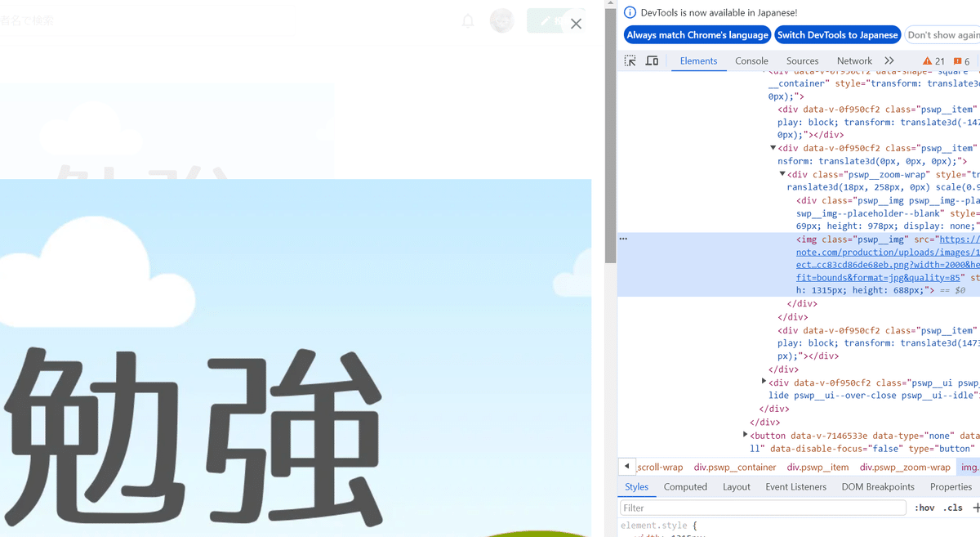Viewport: 980px width, 537px height.
Task: Select div.pswp__container breadcrumb
Action: point(735,467)
